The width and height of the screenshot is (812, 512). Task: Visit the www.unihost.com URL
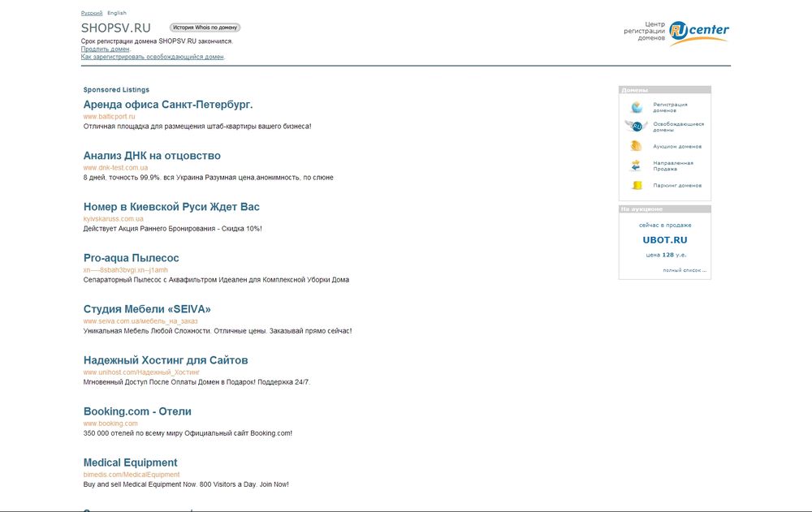[x=141, y=372]
